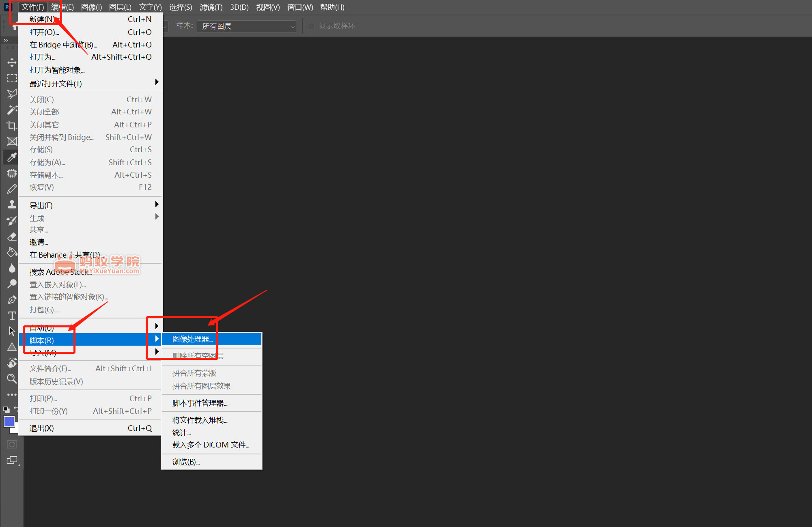The width and height of the screenshot is (812, 527).
Task: Click the white background color swatch
Action: coord(16,430)
